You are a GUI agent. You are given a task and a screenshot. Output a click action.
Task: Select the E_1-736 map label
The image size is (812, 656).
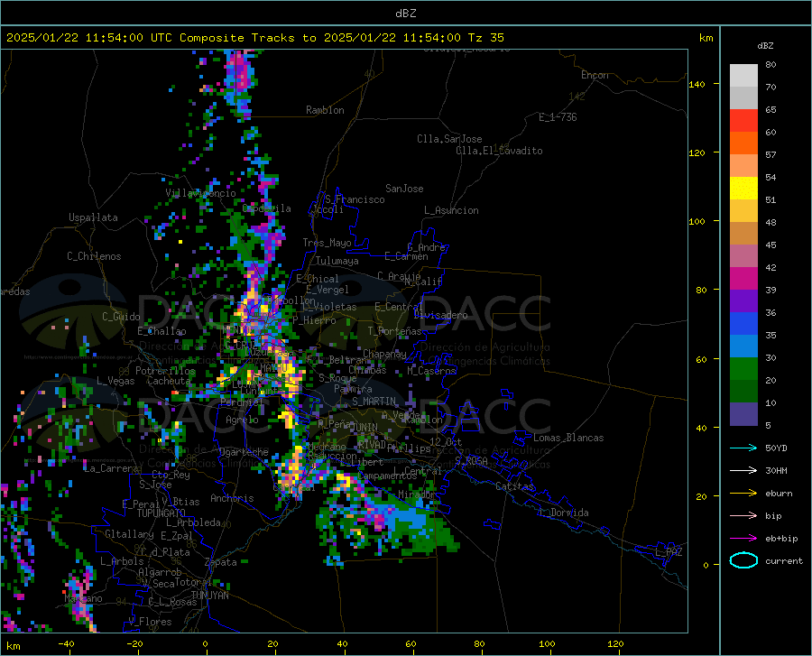click(558, 117)
